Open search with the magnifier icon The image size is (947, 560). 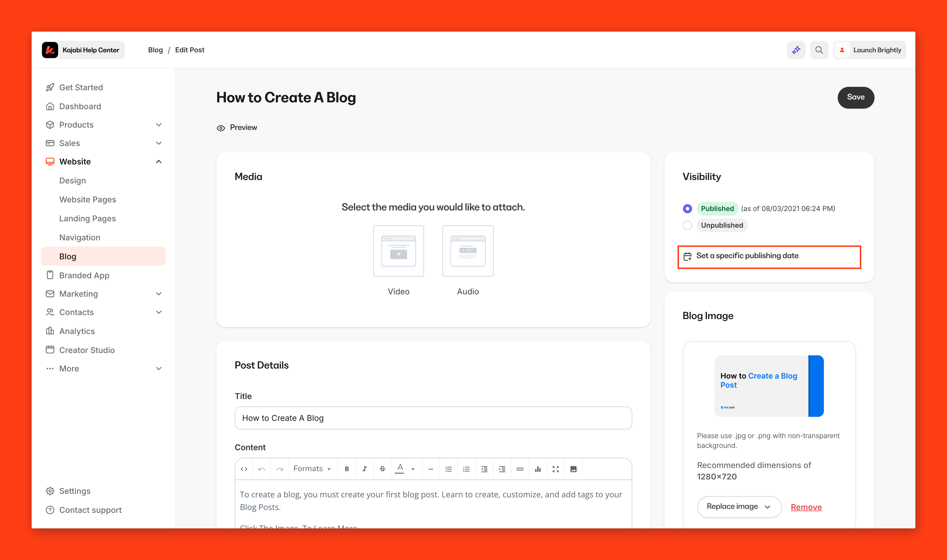[x=819, y=50]
